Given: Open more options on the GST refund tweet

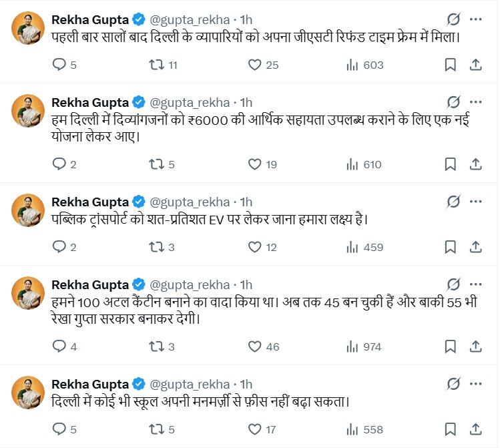Looking at the screenshot, I should 476,19.
